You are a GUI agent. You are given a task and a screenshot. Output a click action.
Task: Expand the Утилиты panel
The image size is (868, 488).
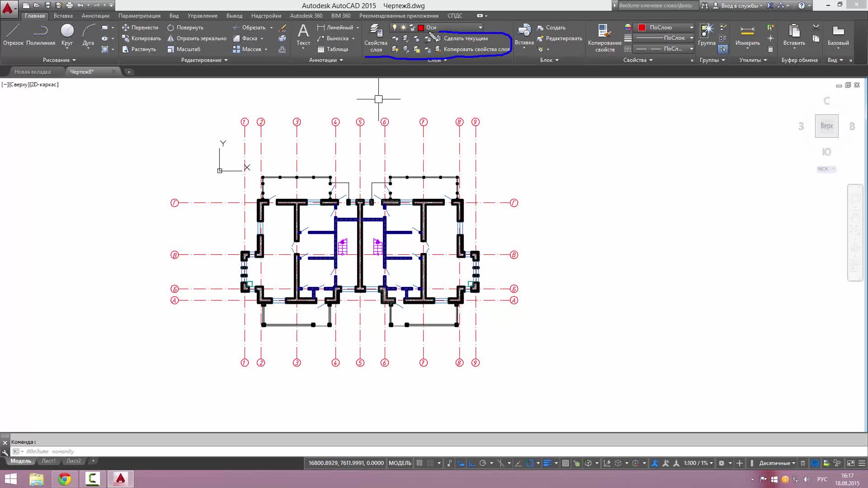click(753, 60)
